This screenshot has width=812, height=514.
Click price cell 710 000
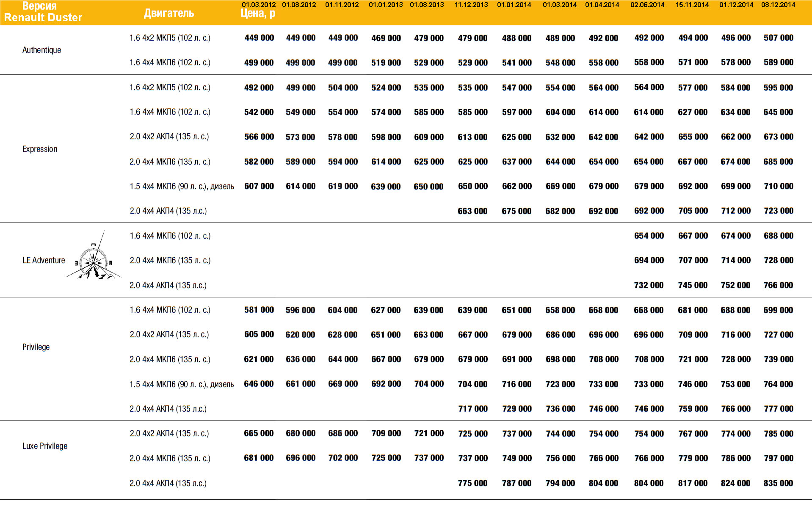[x=779, y=186]
